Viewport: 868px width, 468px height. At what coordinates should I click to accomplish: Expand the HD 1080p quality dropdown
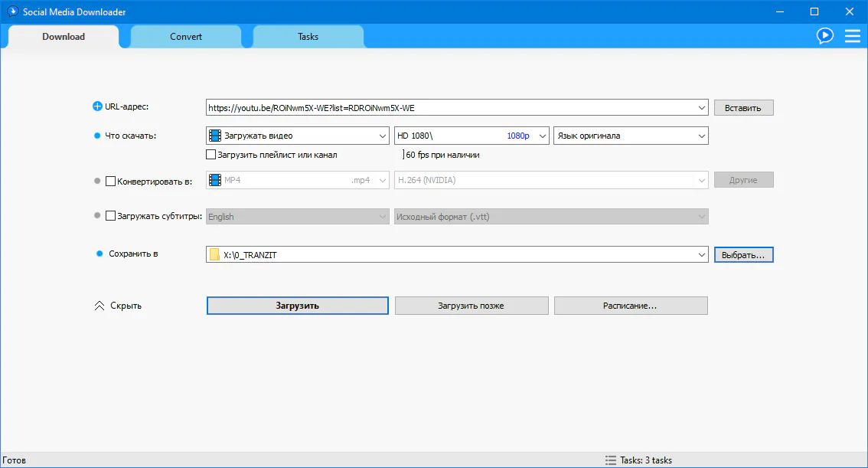pos(542,136)
